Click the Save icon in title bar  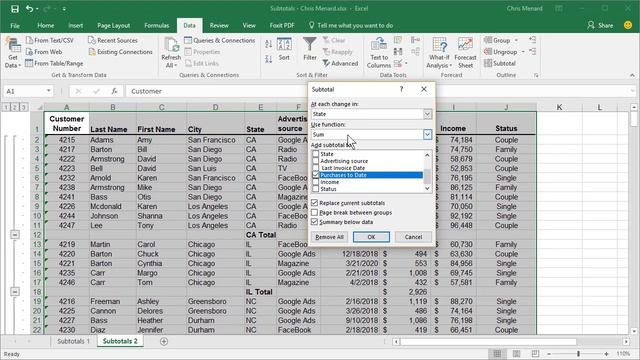point(15,9)
